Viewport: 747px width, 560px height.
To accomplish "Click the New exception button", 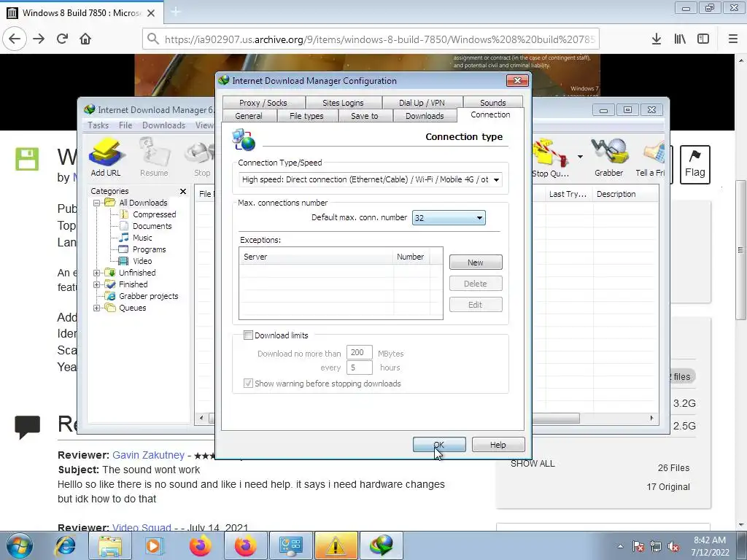I will [476, 262].
